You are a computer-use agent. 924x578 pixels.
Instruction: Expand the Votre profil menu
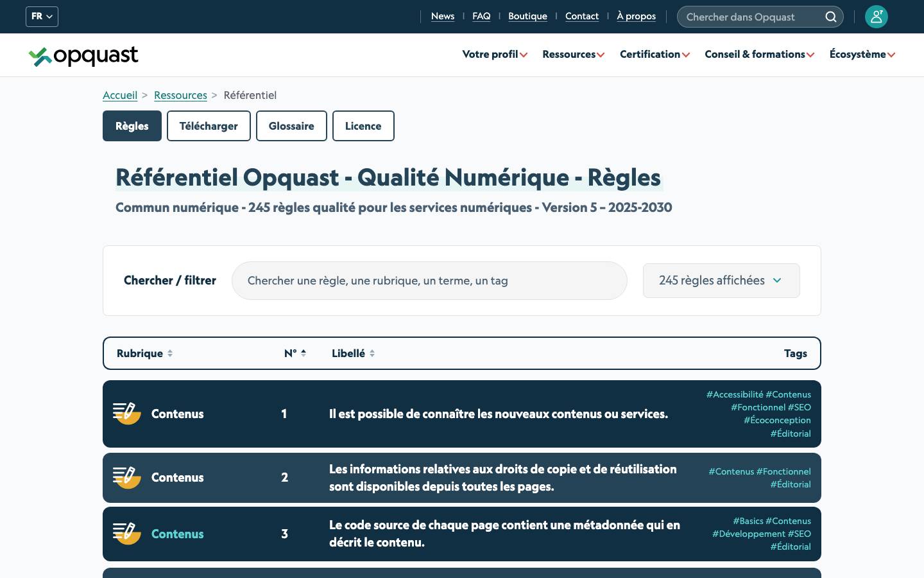pos(495,55)
